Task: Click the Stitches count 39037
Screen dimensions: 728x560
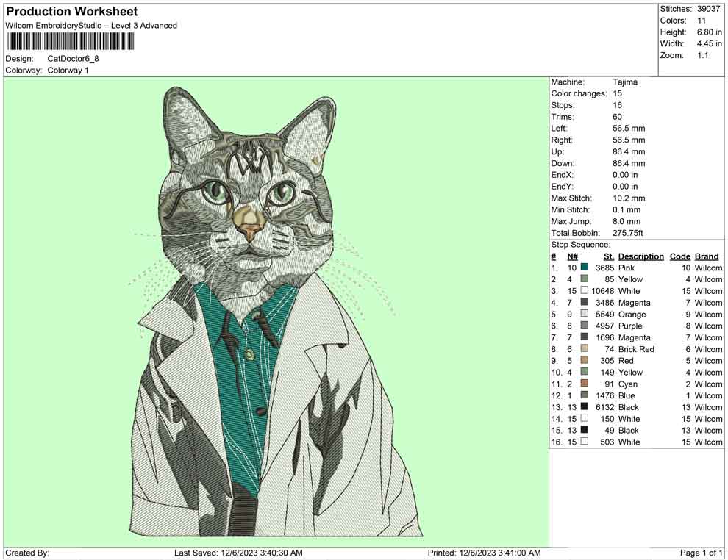Action: point(708,9)
